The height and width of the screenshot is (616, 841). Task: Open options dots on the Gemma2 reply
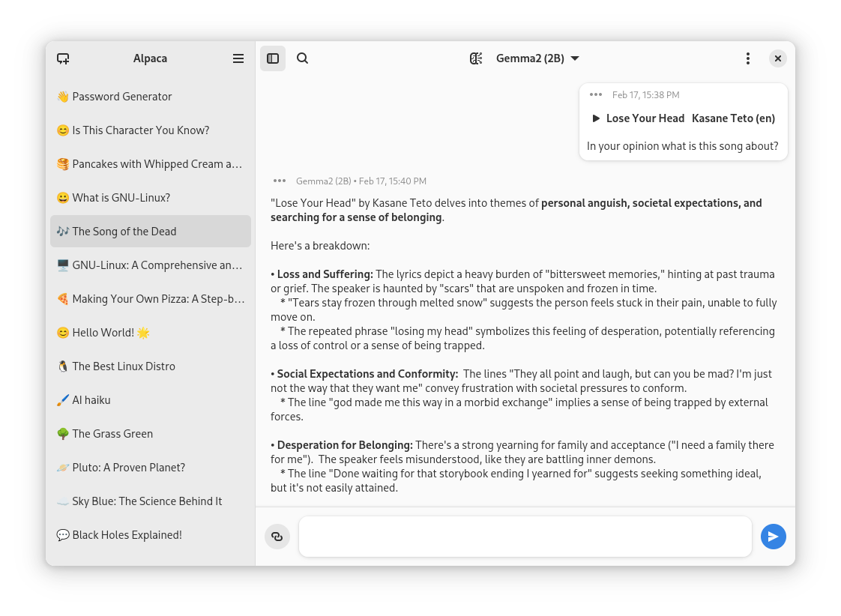280,181
